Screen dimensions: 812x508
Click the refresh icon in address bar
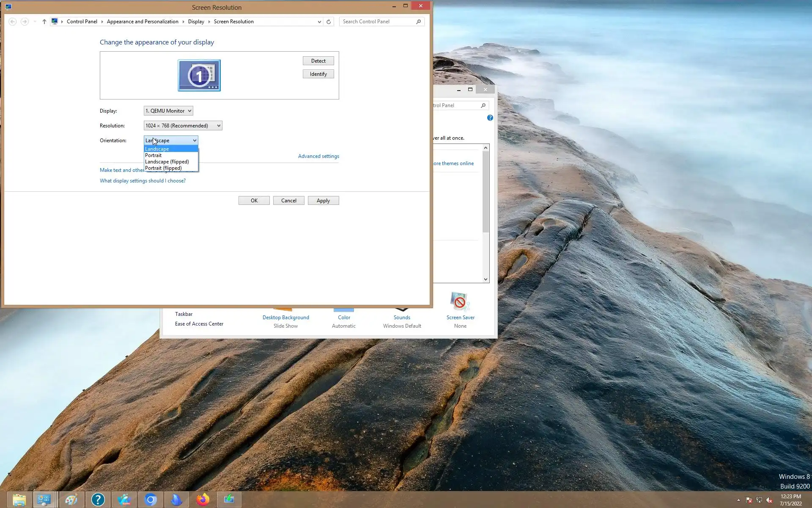pyautogui.click(x=329, y=22)
